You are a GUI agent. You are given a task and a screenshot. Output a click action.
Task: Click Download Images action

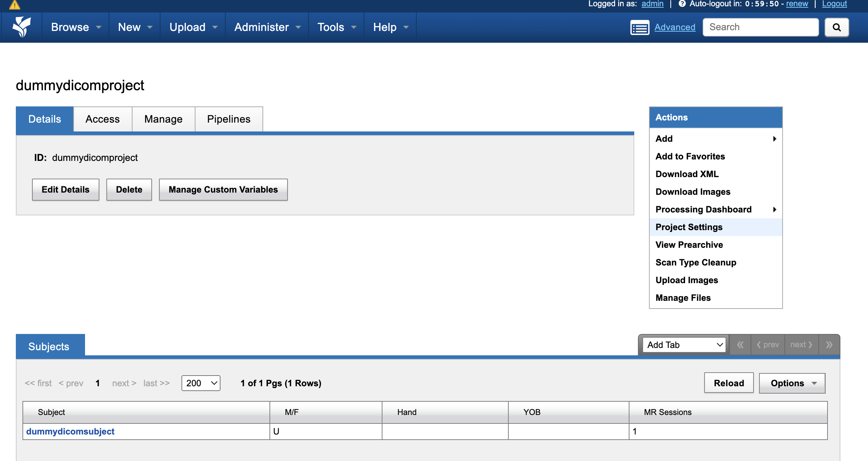point(716,192)
